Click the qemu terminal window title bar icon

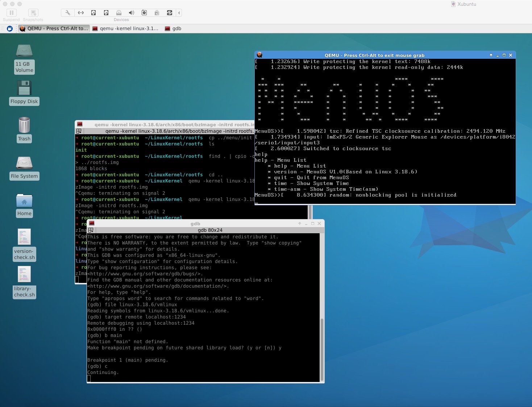80,124
